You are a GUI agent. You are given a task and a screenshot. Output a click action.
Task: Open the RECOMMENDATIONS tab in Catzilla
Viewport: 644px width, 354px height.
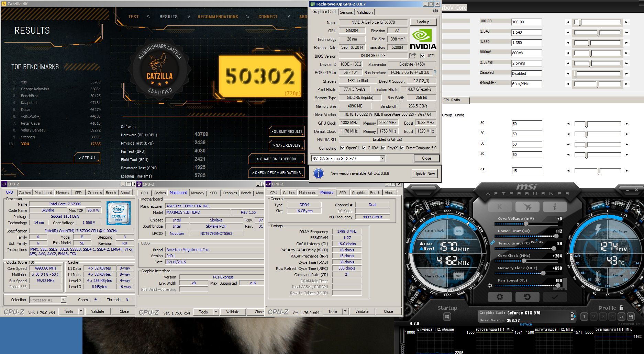pyautogui.click(x=218, y=16)
